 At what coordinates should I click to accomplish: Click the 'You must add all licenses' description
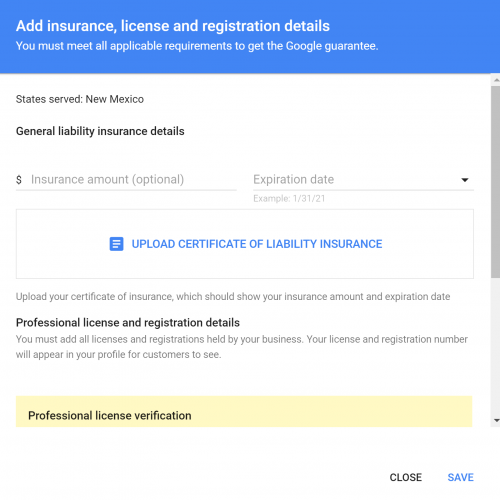(242, 347)
